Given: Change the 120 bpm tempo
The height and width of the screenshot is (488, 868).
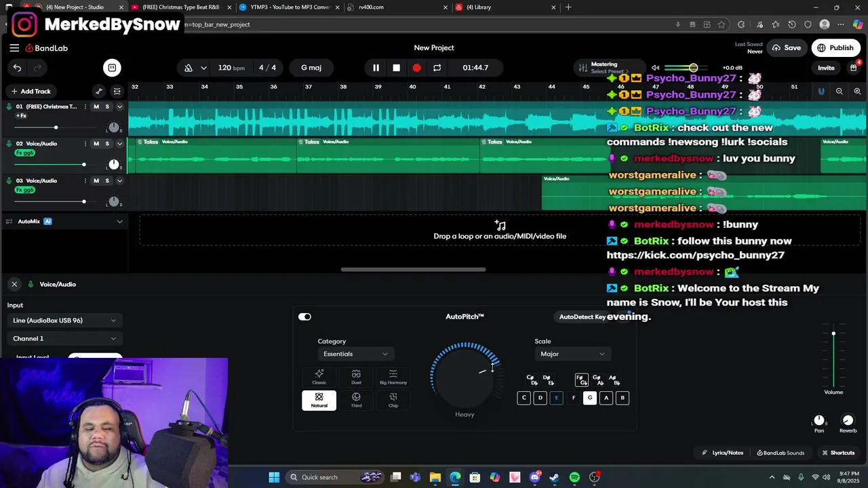Looking at the screenshot, I should (x=231, y=68).
